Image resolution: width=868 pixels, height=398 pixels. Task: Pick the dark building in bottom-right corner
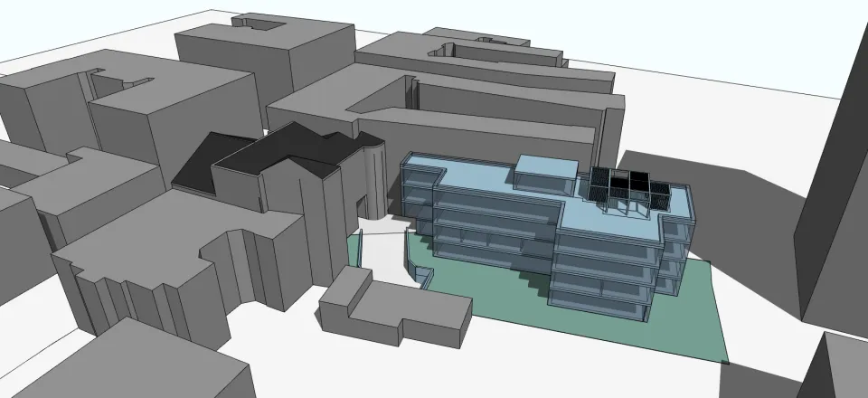pos(836,371)
